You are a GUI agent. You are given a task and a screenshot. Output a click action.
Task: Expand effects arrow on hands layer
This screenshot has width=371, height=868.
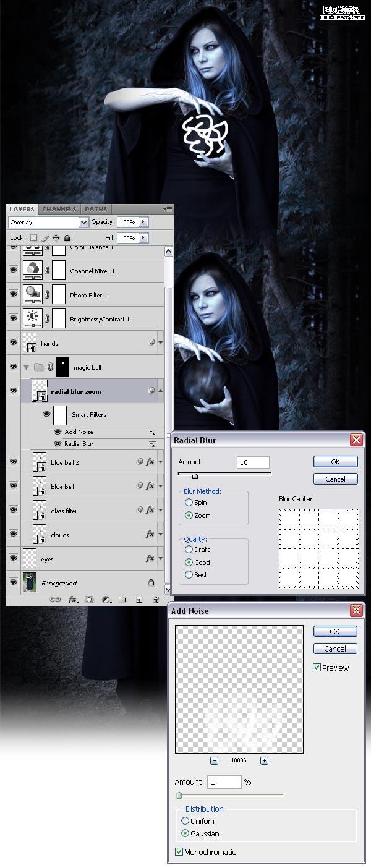[x=161, y=343]
